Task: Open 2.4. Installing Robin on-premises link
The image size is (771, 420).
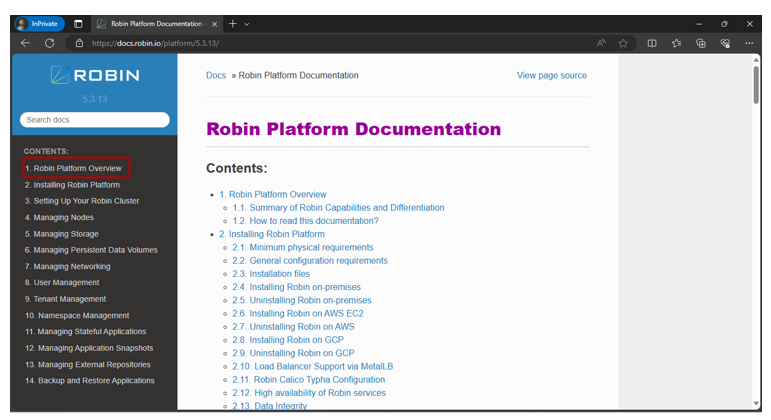Action: 297,287
